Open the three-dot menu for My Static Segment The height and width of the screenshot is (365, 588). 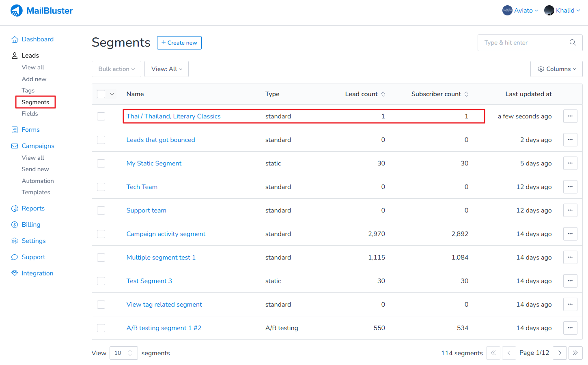570,163
